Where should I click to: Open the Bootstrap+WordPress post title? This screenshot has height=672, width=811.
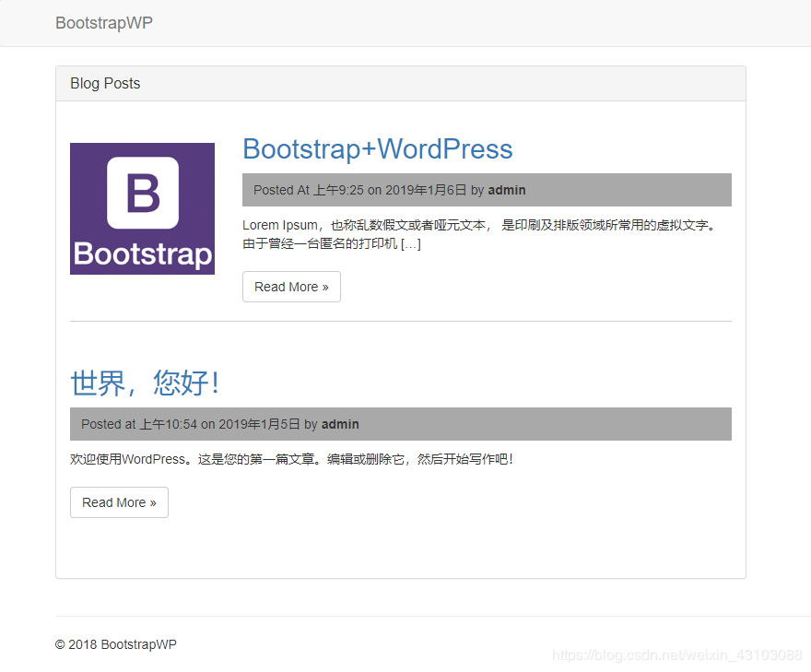click(378, 149)
